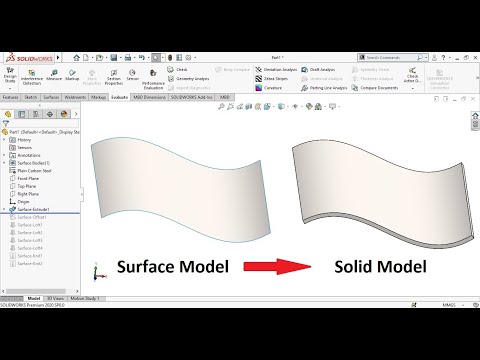Image resolution: width=480 pixels, height=360 pixels.
Task: Open MBD Dimensions tab
Action: pos(149,97)
